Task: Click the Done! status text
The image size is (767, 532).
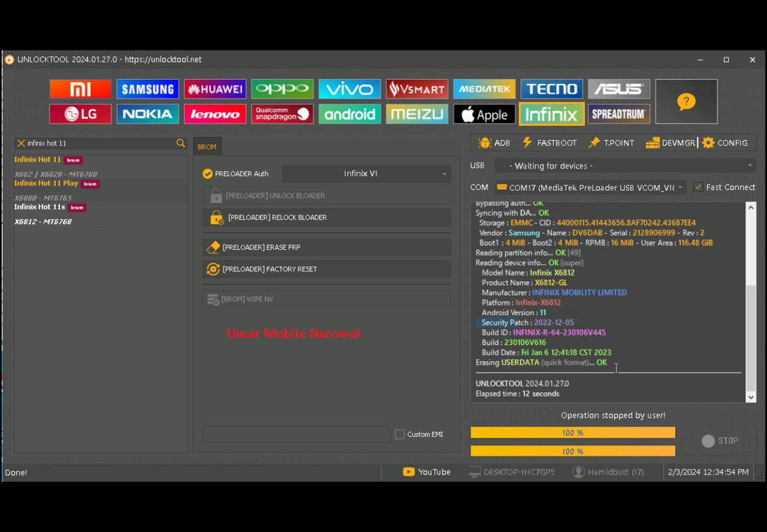Action: click(16, 472)
